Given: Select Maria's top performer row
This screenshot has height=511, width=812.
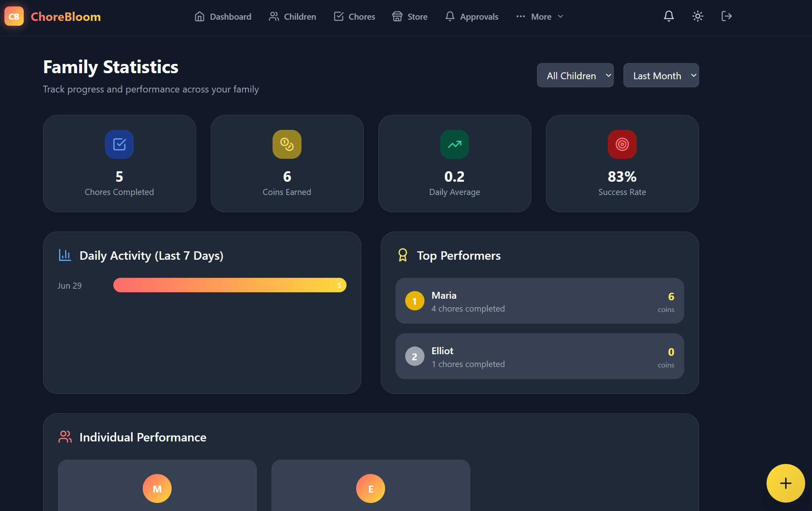Looking at the screenshot, I should pos(539,301).
